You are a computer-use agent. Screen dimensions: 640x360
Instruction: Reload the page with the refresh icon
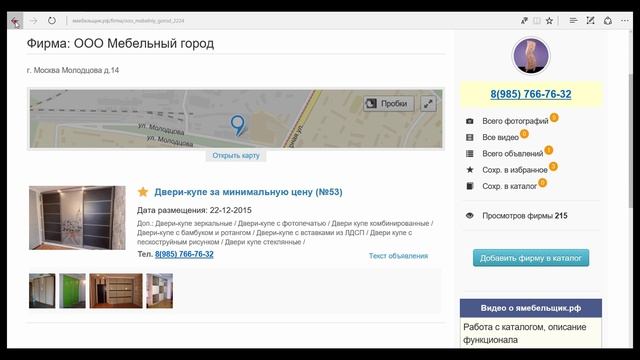pyautogui.click(x=52, y=20)
